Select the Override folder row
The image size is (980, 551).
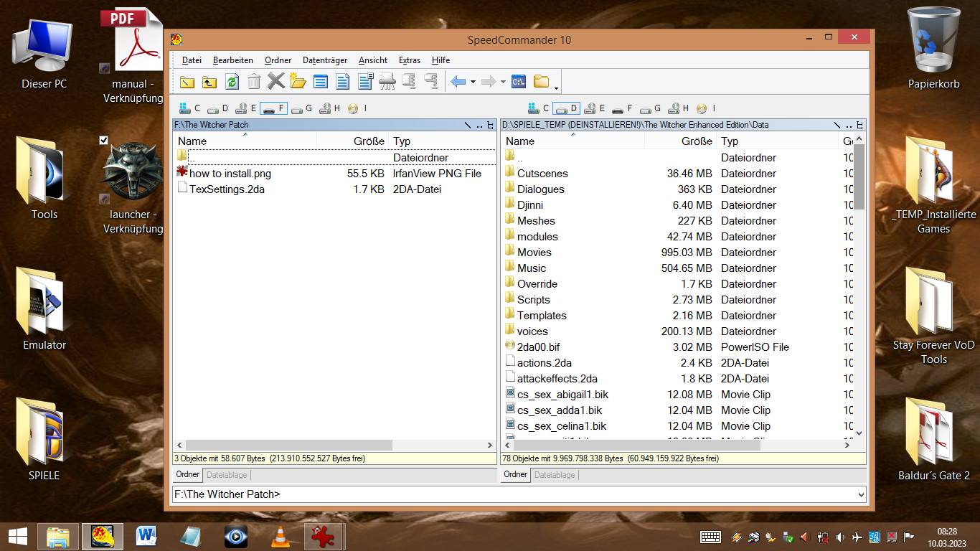coord(677,283)
